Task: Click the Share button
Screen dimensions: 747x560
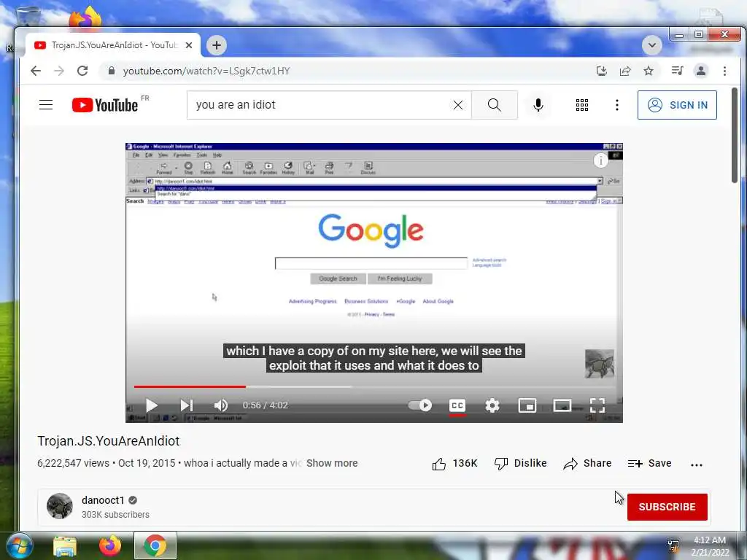Action: tap(587, 463)
